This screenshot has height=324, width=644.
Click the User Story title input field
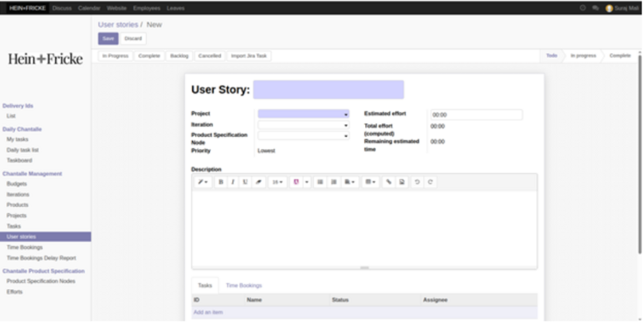(328, 90)
